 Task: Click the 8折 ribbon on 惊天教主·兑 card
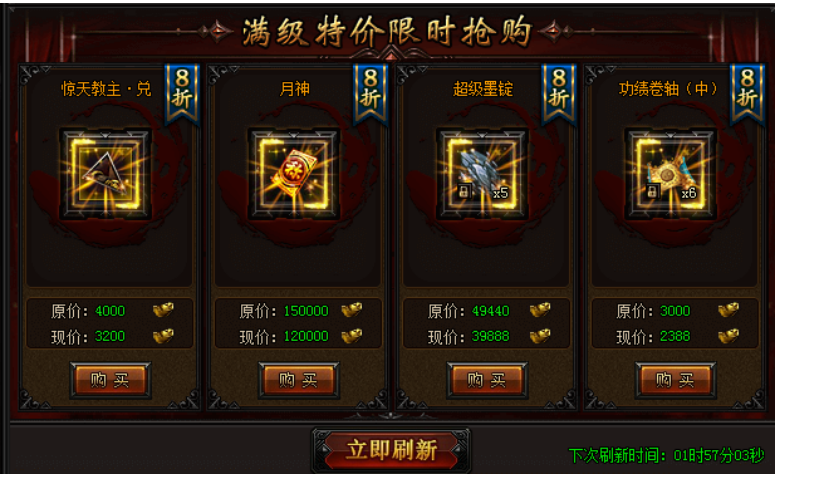pyautogui.click(x=182, y=93)
